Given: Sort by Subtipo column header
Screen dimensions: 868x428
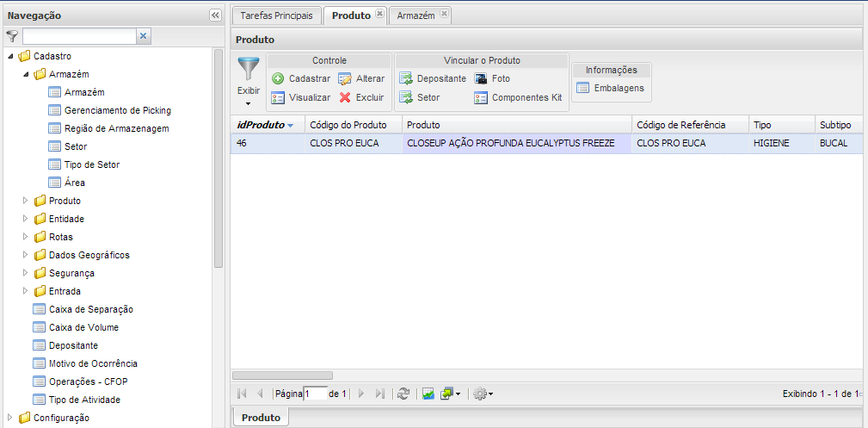Looking at the screenshot, I should pos(839,125).
